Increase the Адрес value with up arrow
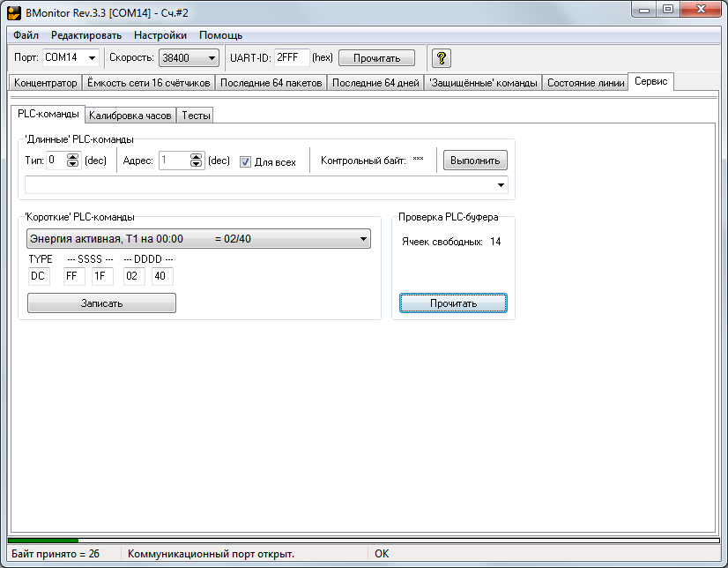This screenshot has width=728, height=568. pyautogui.click(x=197, y=156)
